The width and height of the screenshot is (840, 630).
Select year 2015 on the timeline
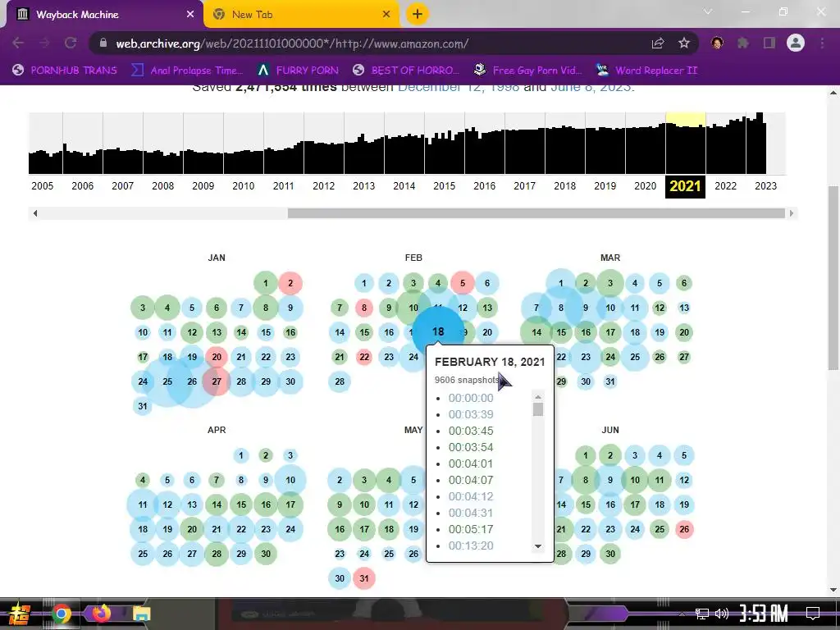[x=444, y=186]
